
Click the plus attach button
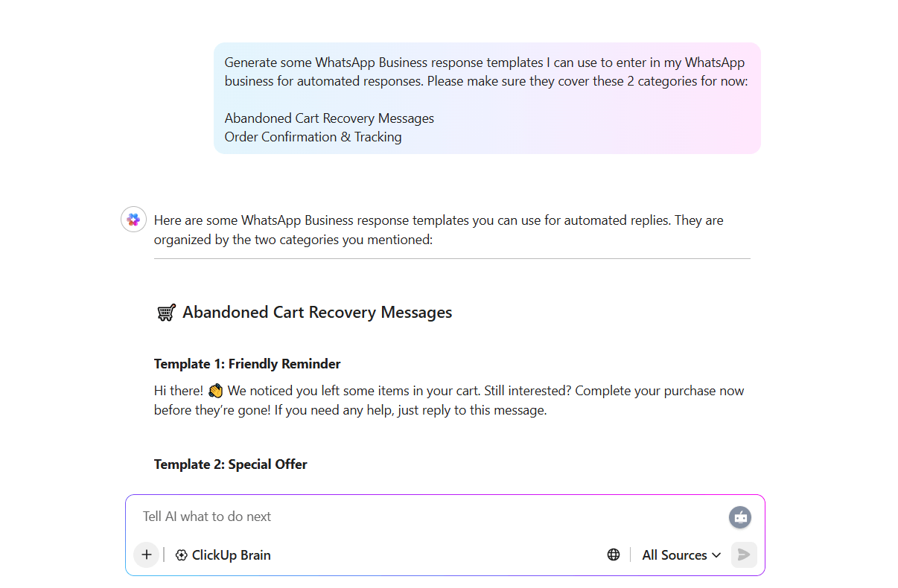pyautogui.click(x=146, y=555)
